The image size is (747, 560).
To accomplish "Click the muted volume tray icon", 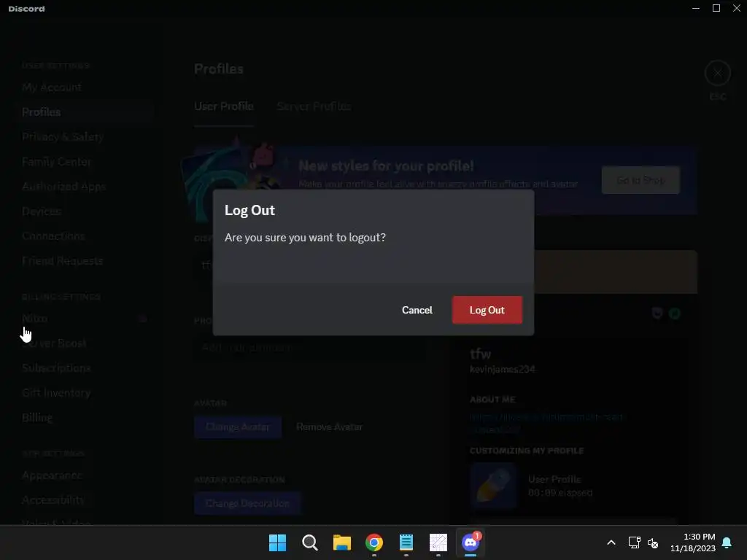I will 653,542.
